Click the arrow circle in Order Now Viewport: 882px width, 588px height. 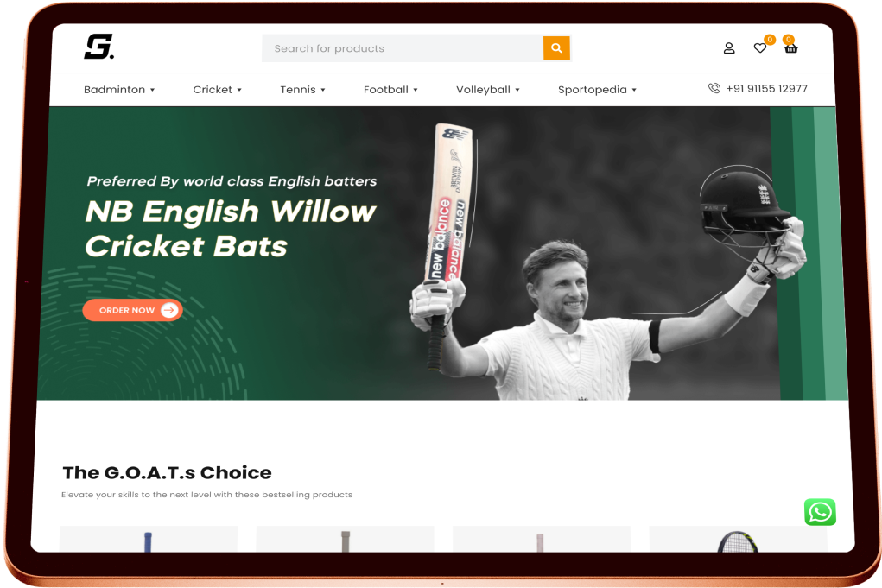(168, 310)
